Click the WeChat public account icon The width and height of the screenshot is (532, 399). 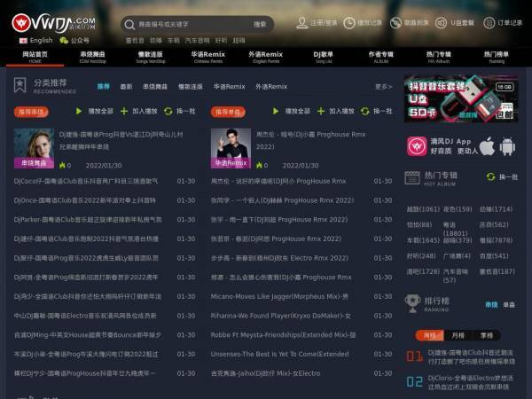pos(64,41)
